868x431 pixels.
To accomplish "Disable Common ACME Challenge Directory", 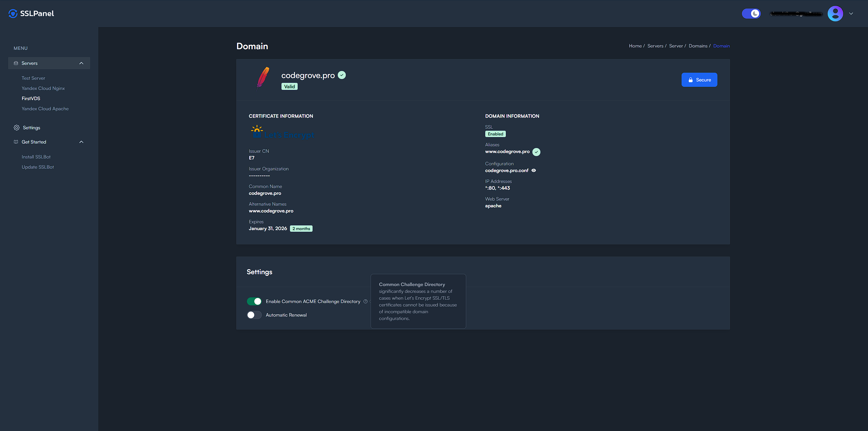I will coord(254,301).
